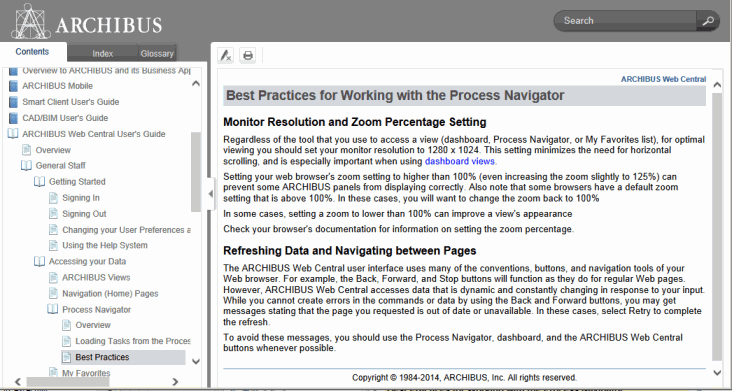The image size is (732, 391).
Task: Open the ARCHIBUS Mobile book
Action: coord(57,86)
